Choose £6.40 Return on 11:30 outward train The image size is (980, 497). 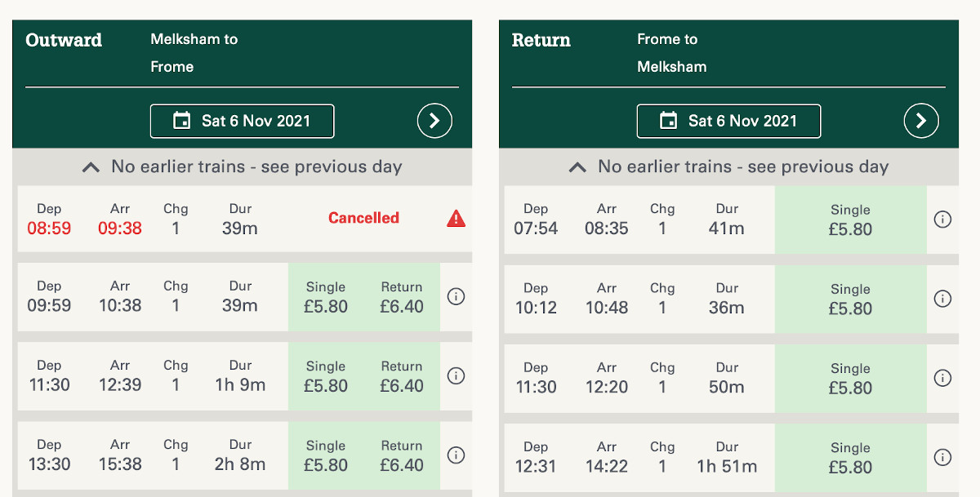pos(402,376)
